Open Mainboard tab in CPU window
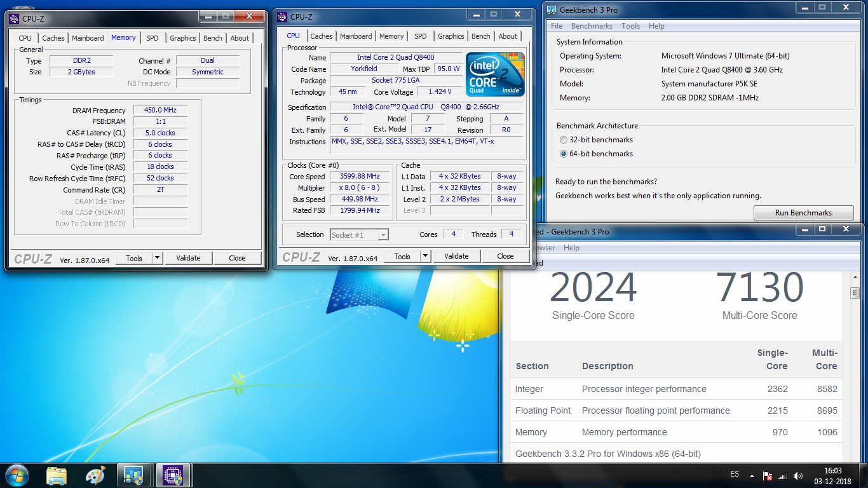This screenshot has height=488, width=868. coord(356,36)
